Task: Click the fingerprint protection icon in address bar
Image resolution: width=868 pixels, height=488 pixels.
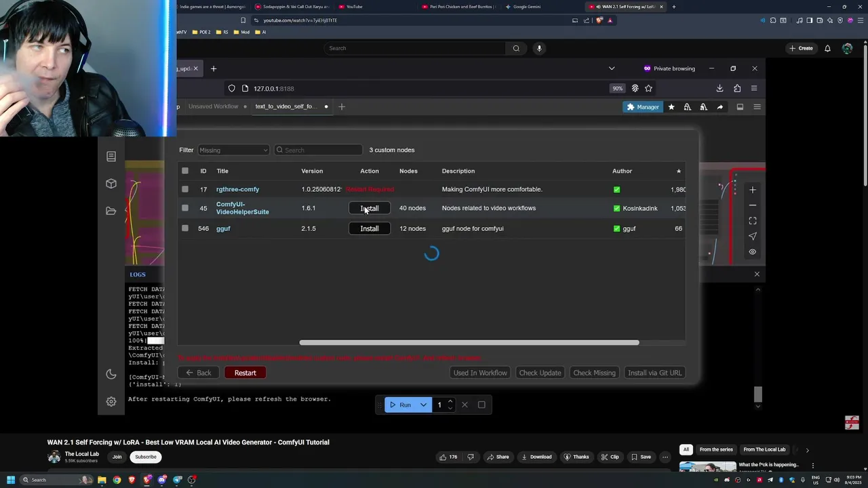Action: coord(635,88)
